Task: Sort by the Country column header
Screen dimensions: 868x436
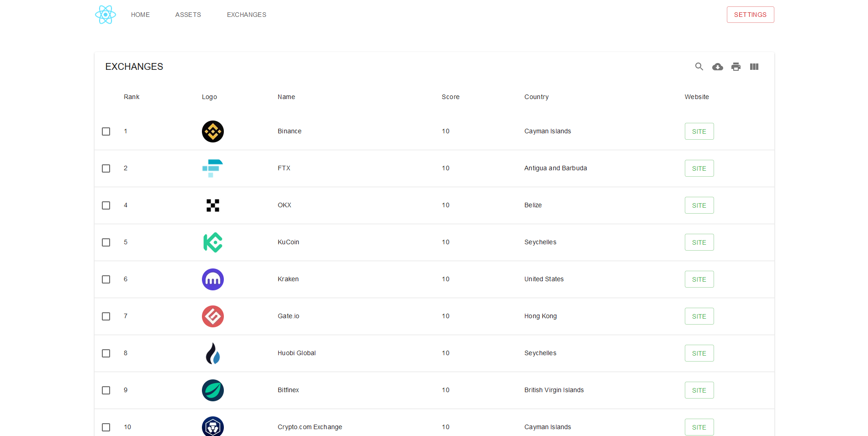Action: click(x=536, y=97)
